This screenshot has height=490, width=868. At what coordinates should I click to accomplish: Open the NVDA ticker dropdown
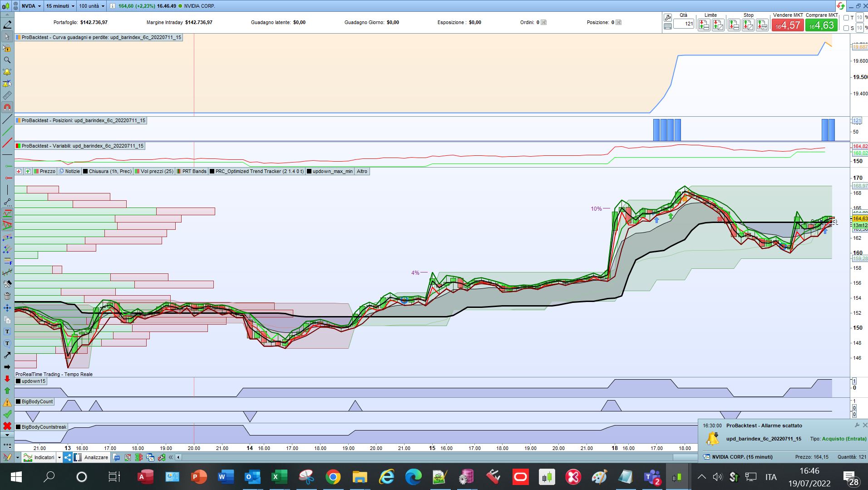[x=32, y=6]
